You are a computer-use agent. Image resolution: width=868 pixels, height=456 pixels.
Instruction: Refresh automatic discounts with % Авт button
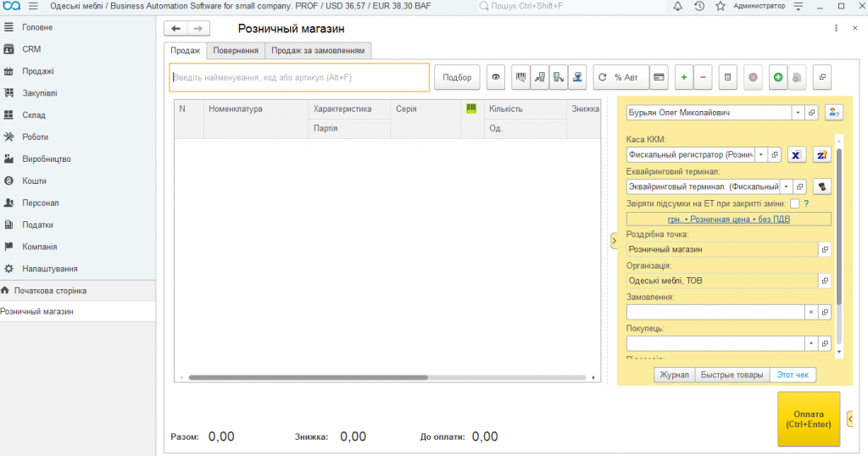click(620, 77)
